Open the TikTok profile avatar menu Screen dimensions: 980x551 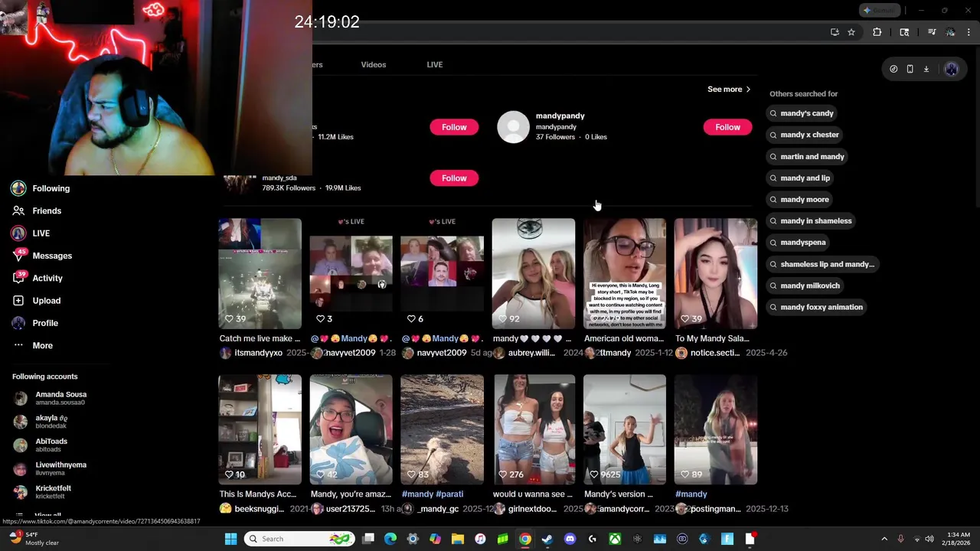point(952,69)
